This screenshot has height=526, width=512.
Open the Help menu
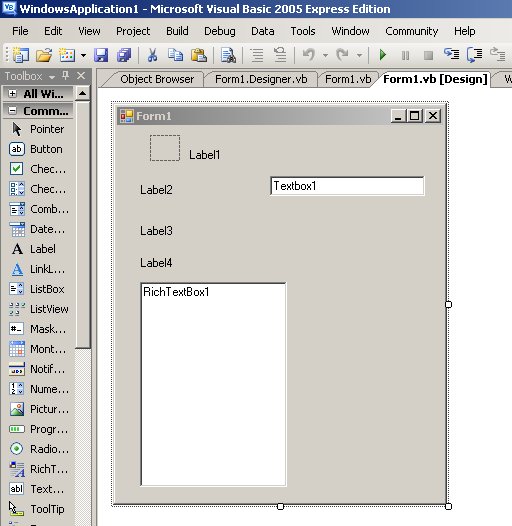point(465,31)
